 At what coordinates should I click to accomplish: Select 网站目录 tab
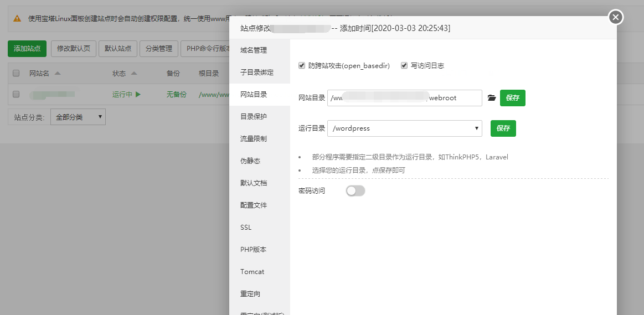pos(260,95)
